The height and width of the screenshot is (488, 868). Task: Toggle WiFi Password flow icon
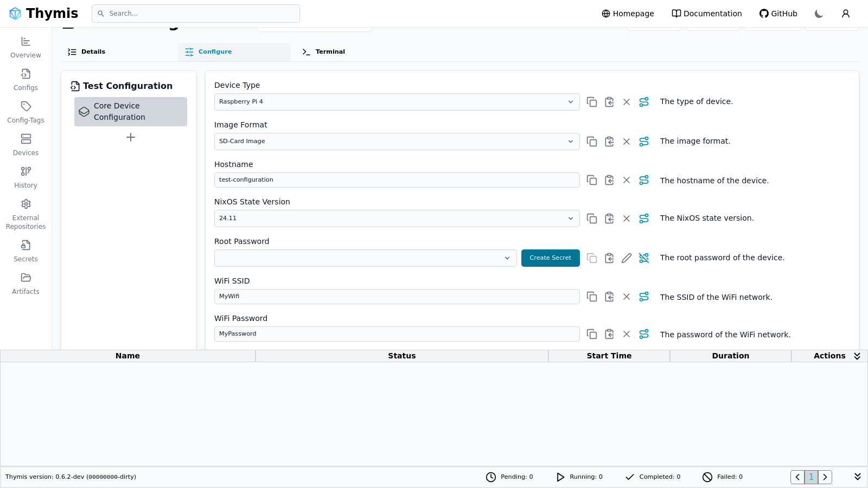[644, 334]
